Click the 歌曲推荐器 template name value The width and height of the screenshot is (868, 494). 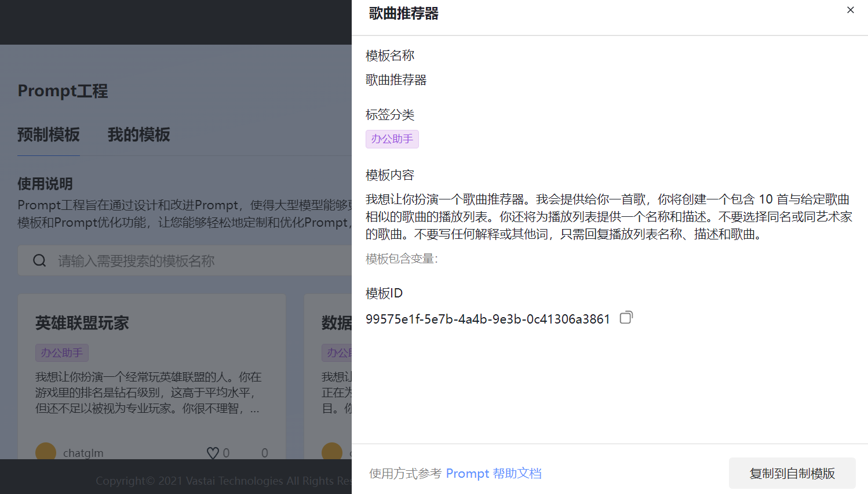tap(396, 80)
